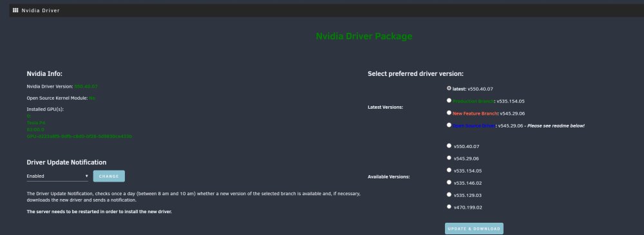The height and width of the screenshot is (235, 644).
Task: Select available version v535.129.03 radio button
Action: click(449, 194)
